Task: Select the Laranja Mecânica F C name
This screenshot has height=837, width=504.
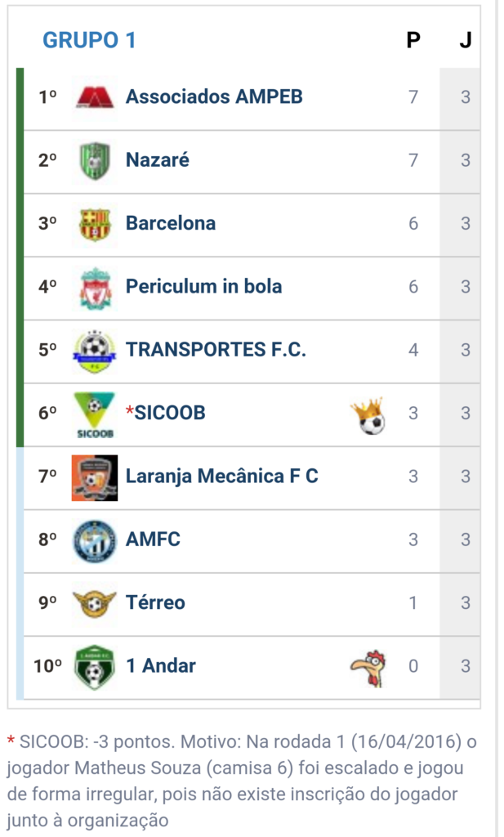Action: tap(221, 476)
